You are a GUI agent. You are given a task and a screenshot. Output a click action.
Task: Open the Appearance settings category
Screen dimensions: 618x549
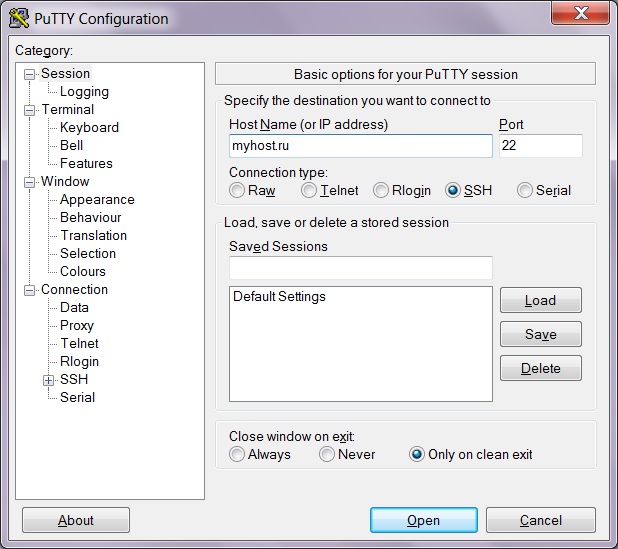tap(97, 199)
